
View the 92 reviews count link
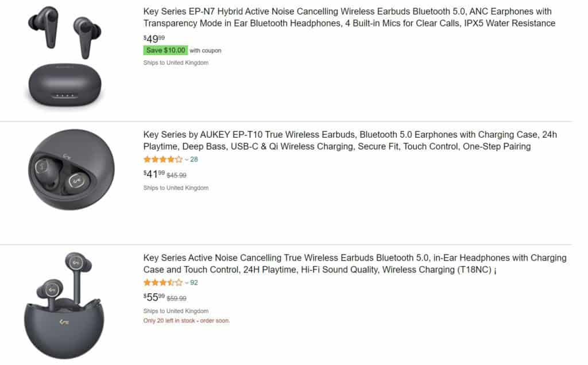click(194, 282)
